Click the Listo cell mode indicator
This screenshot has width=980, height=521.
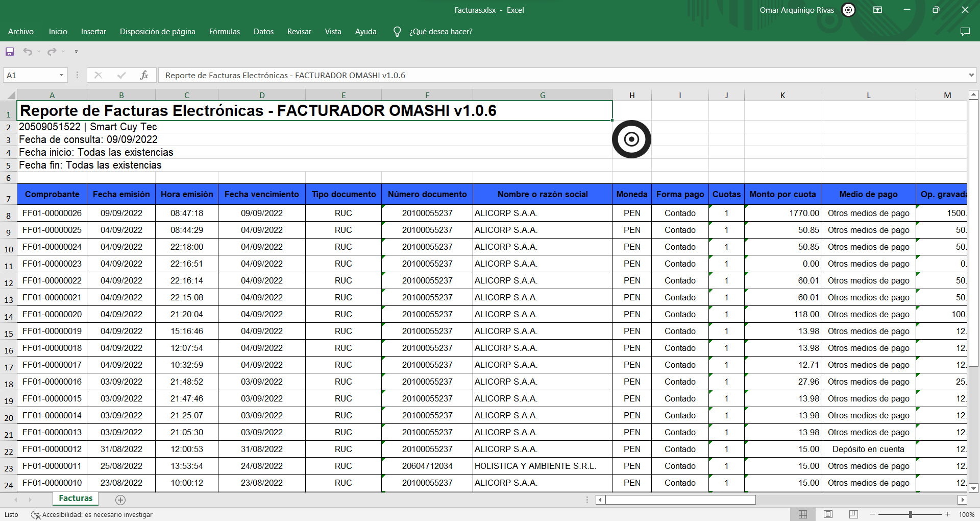(x=11, y=515)
